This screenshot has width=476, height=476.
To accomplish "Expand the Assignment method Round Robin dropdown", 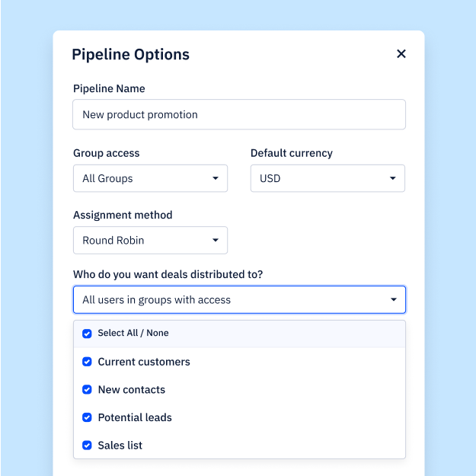I will click(150, 241).
